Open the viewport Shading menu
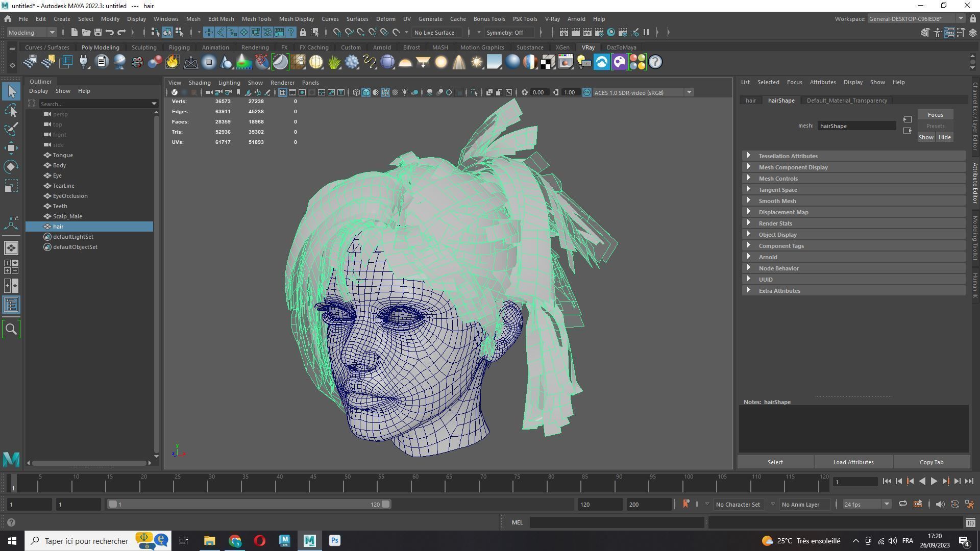 click(x=200, y=83)
